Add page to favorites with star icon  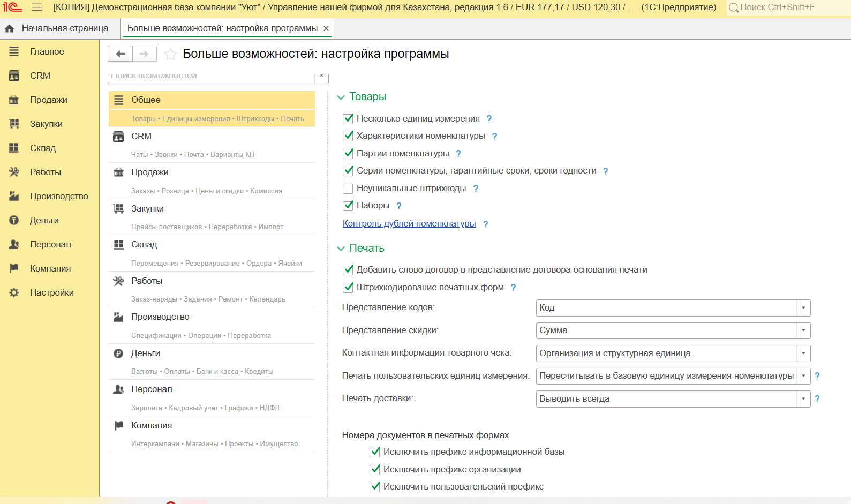pyautogui.click(x=170, y=54)
